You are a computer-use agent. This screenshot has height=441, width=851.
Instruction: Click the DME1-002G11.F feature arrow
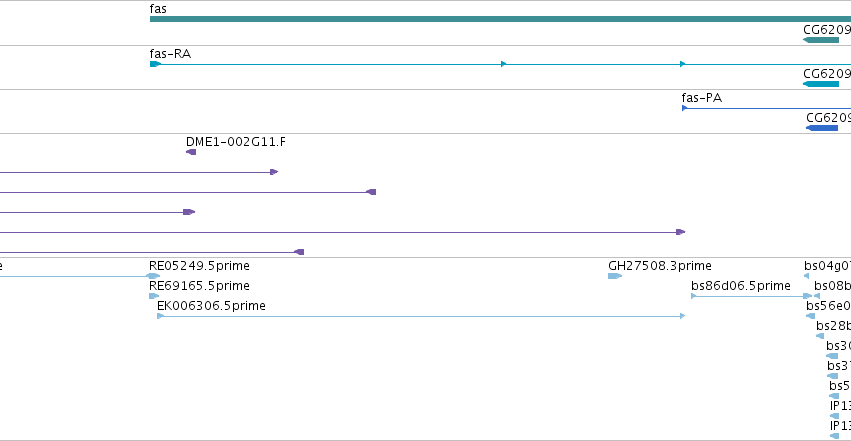[x=191, y=152]
